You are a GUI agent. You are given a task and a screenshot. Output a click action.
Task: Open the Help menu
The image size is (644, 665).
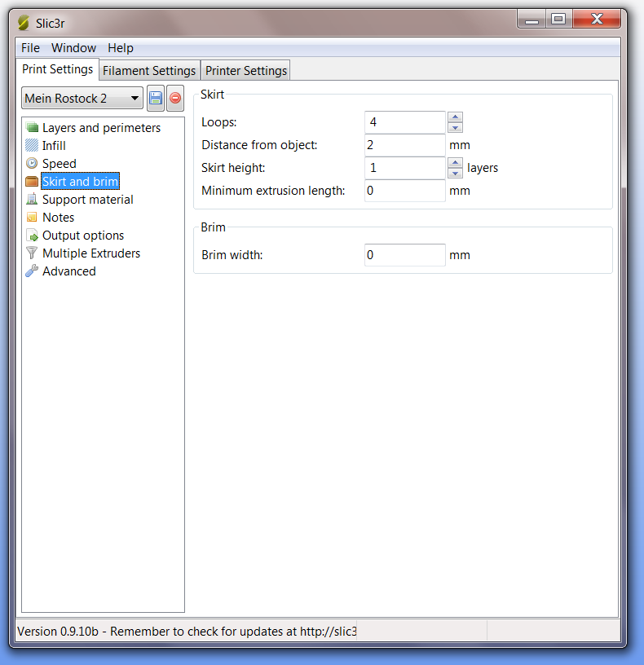point(121,48)
